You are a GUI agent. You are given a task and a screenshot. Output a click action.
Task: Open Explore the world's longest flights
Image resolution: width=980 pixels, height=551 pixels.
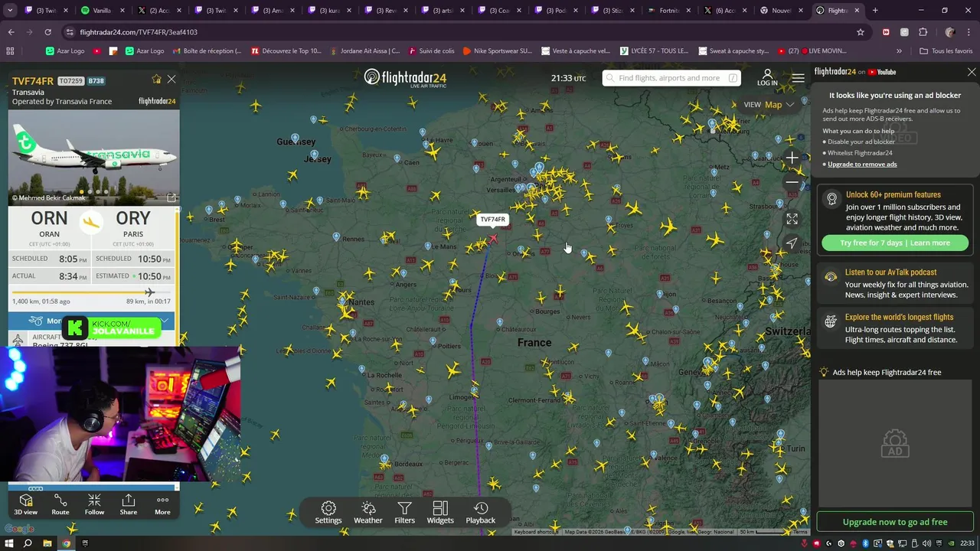point(895,328)
